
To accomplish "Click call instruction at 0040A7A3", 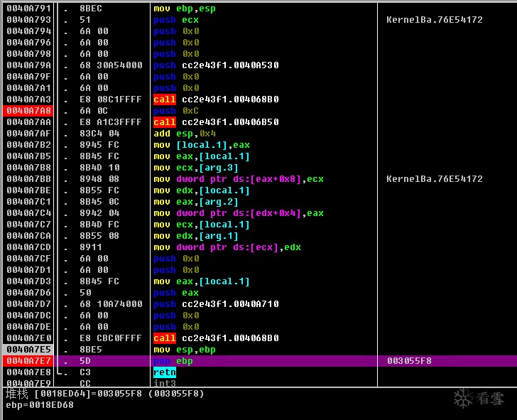I will pyautogui.click(x=216, y=99).
